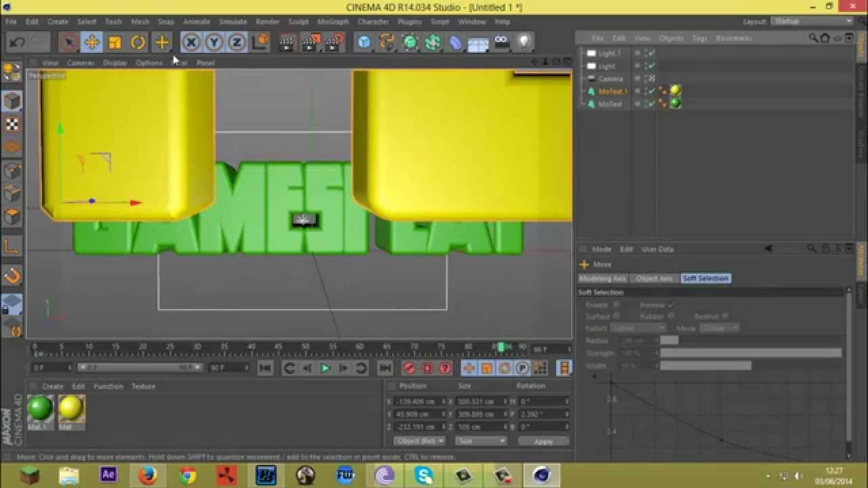Viewport: 868px width, 488px height.
Task: Open the Layout Startup dropdown
Action: (813, 22)
